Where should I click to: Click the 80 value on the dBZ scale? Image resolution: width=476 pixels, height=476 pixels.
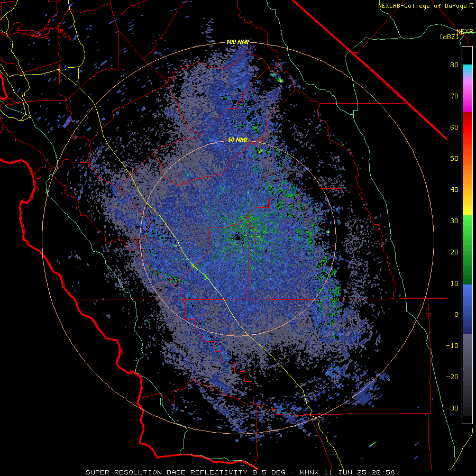click(454, 65)
